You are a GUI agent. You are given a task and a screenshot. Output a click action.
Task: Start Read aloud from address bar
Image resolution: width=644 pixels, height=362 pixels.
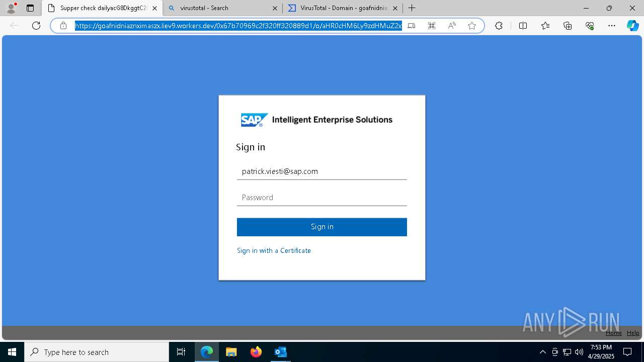click(452, 26)
